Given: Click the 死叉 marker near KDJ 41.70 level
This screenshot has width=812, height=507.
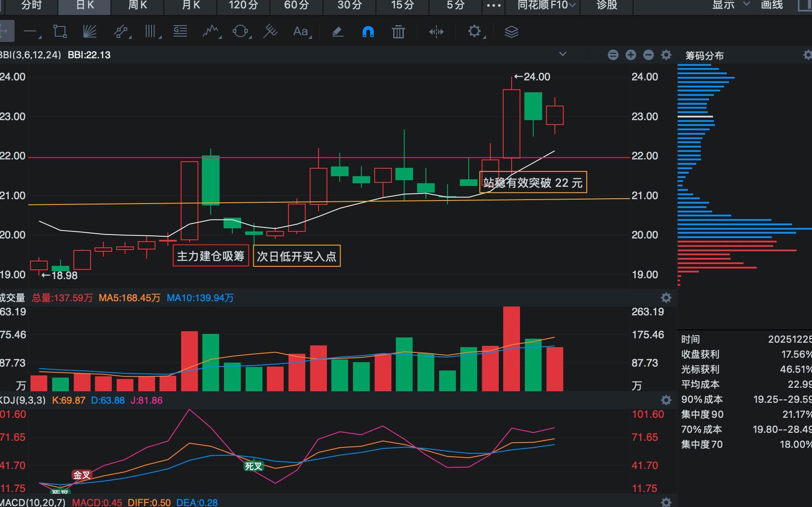Looking at the screenshot, I should click(254, 466).
